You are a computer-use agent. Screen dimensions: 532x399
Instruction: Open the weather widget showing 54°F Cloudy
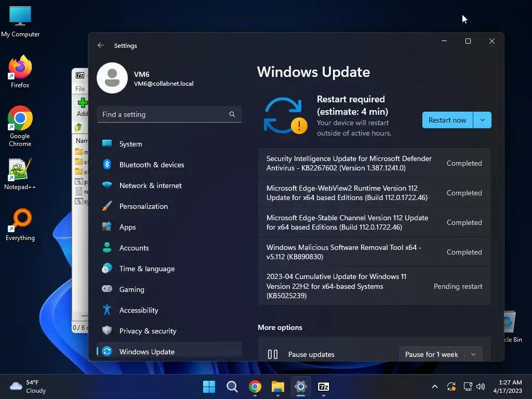[x=28, y=387]
